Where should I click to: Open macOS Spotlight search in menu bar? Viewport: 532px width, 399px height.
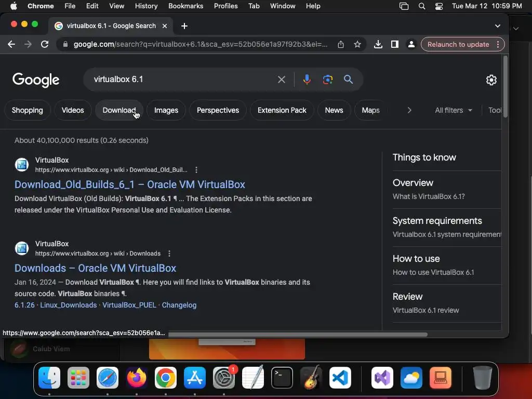tap(422, 6)
